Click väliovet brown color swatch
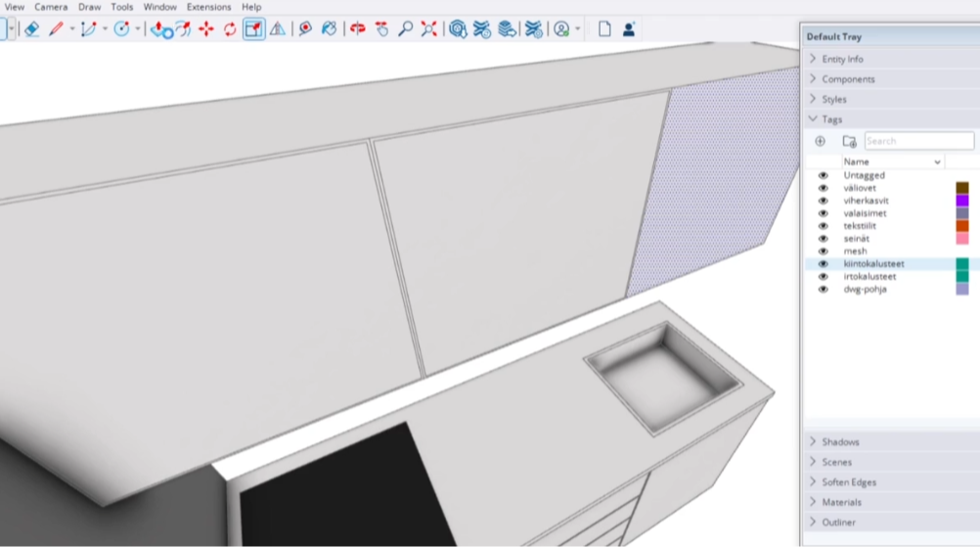The image size is (980, 547). (962, 188)
